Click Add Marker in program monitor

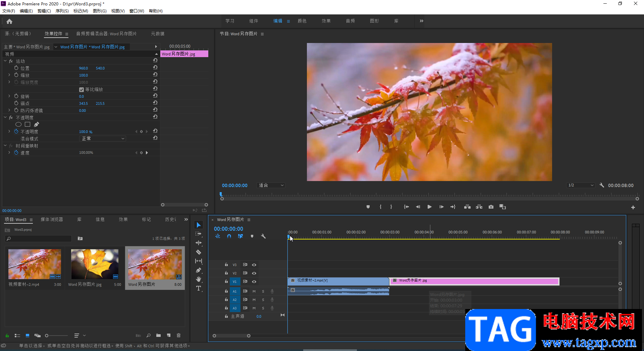(368, 207)
